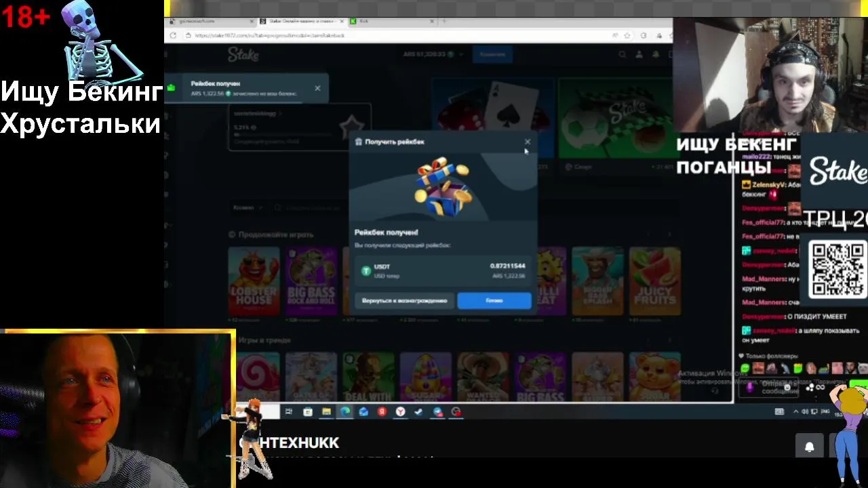Screen dimensions: 868x488
Task: Open the notifications bell in Stake header
Action: (656, 55)
